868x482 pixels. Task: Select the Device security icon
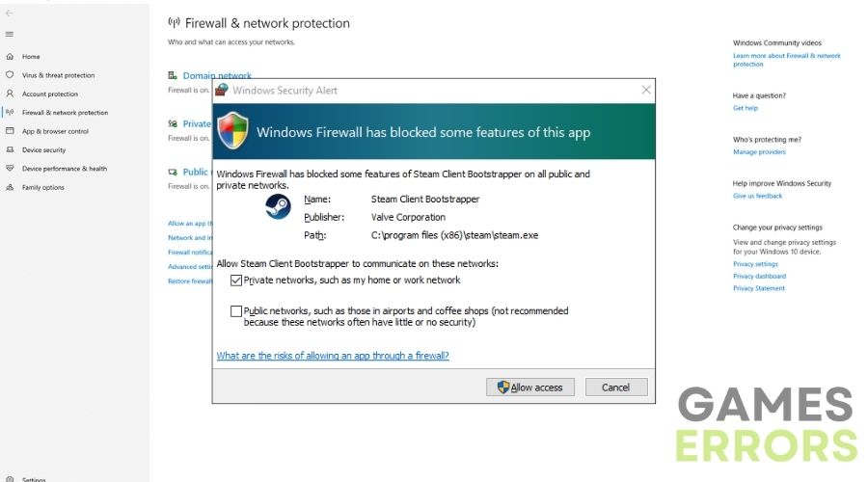[x=10, y=150]
